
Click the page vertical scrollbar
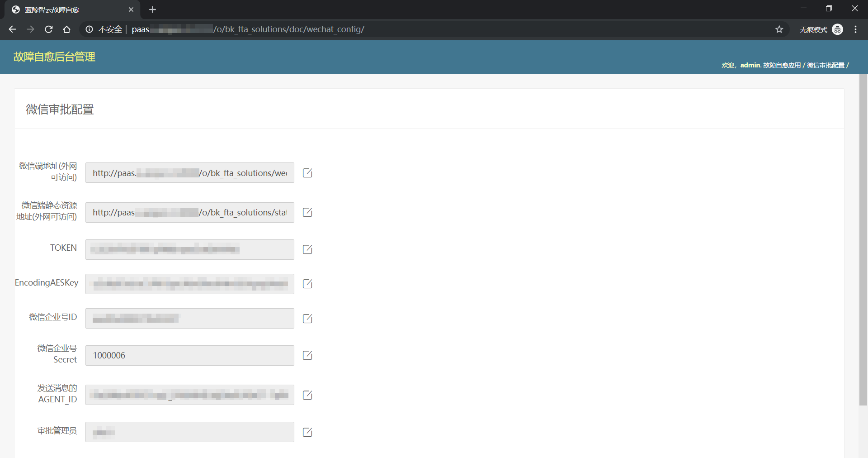click(x=863, y=240)
